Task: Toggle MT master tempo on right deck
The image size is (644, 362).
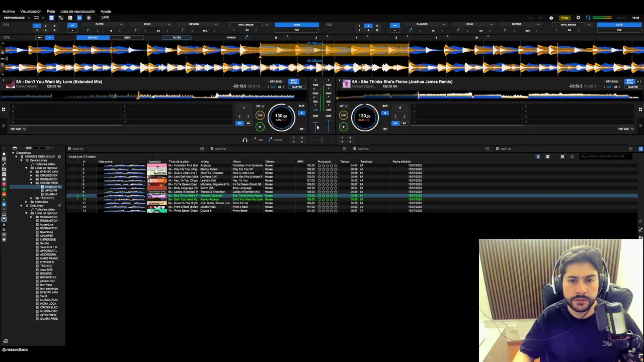Action: [x=385, y=129]
